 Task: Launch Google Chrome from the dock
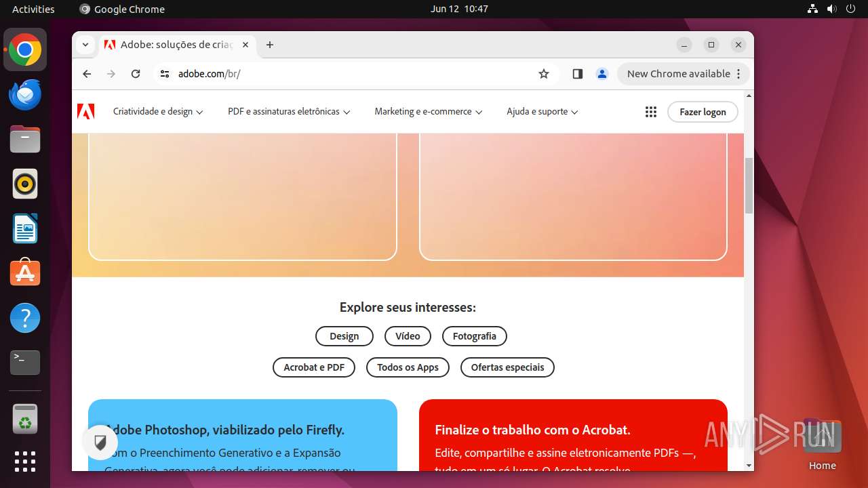tap(25, 50)
